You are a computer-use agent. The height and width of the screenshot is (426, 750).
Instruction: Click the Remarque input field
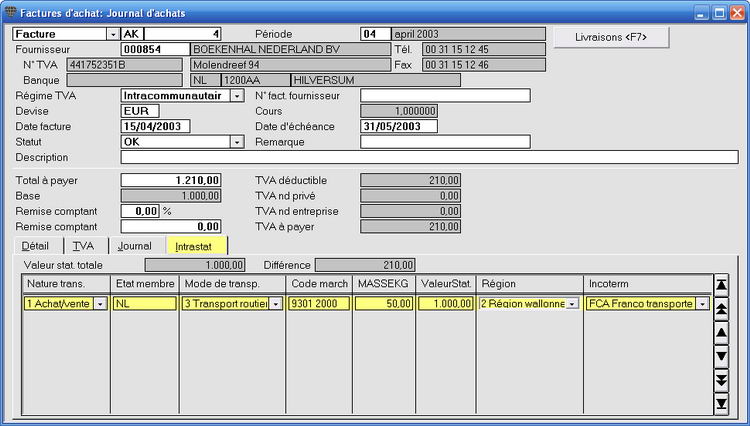click(x=445, y=142)
